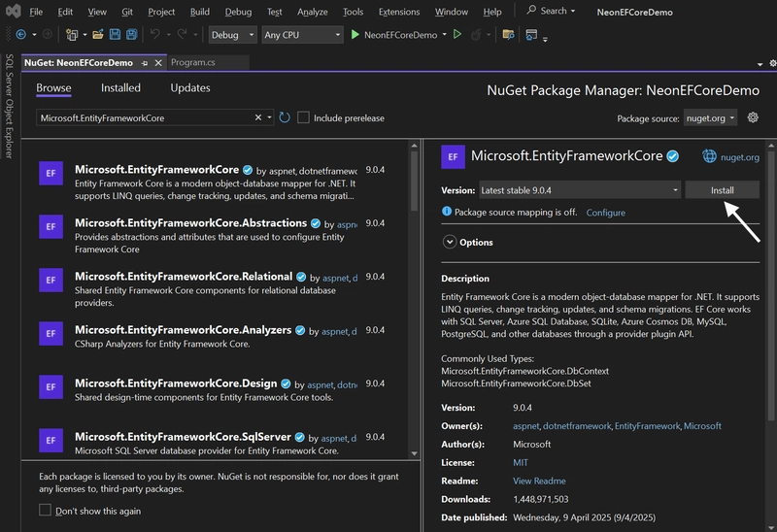Open the Version dropdown Latest stable 9.0.4
The width and height of the screenshot is (777, 532).
tap(579, 190)
